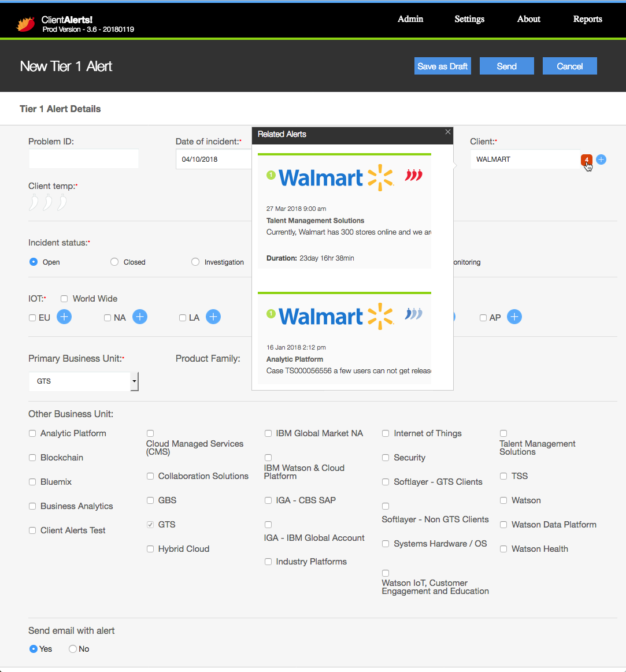Check Internet of Things checkbox
The height and width of the screenshot is (672, 626).
386,433
